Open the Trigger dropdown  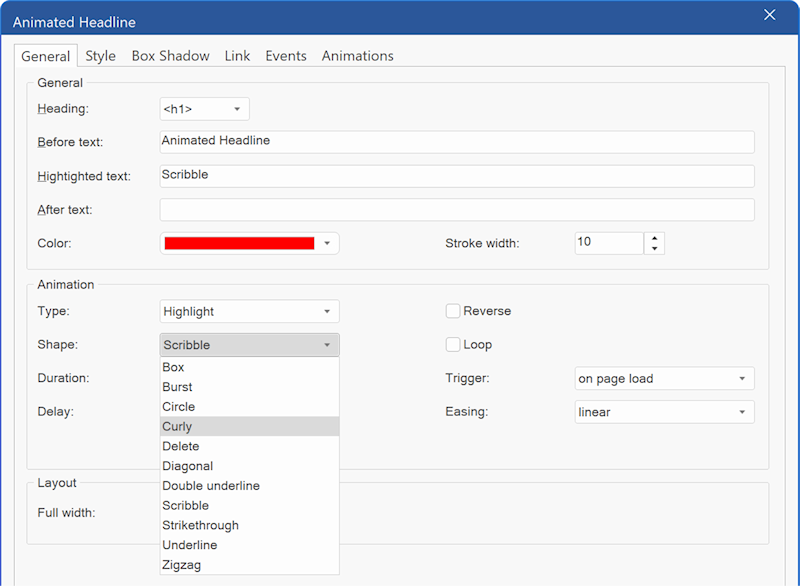coord(664,379)
